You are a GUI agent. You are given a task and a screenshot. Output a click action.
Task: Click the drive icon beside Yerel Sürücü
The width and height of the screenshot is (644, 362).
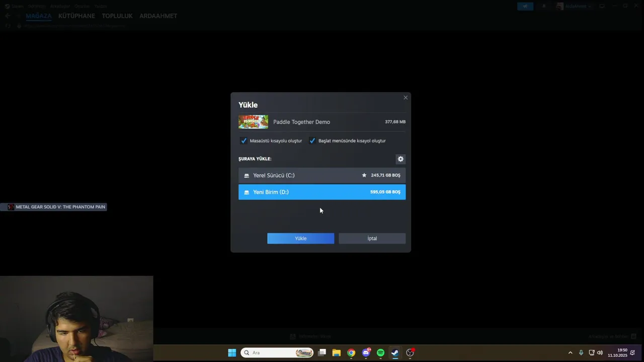[x=247, y=175]
